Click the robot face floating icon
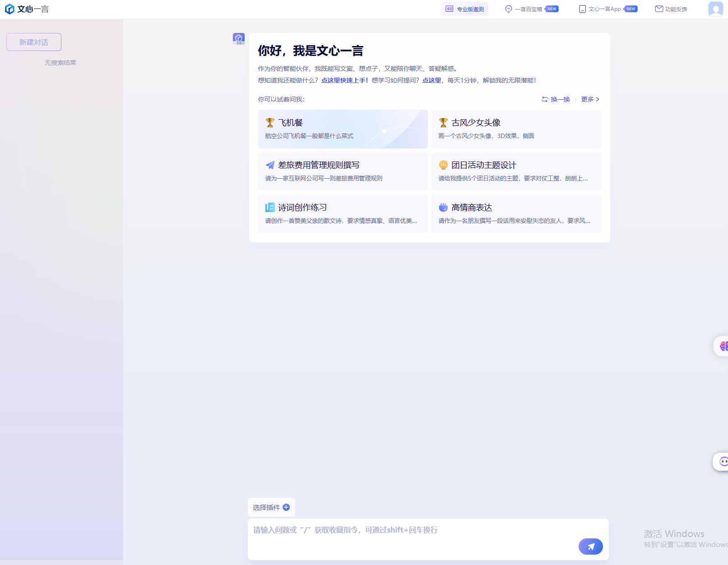 723,461
